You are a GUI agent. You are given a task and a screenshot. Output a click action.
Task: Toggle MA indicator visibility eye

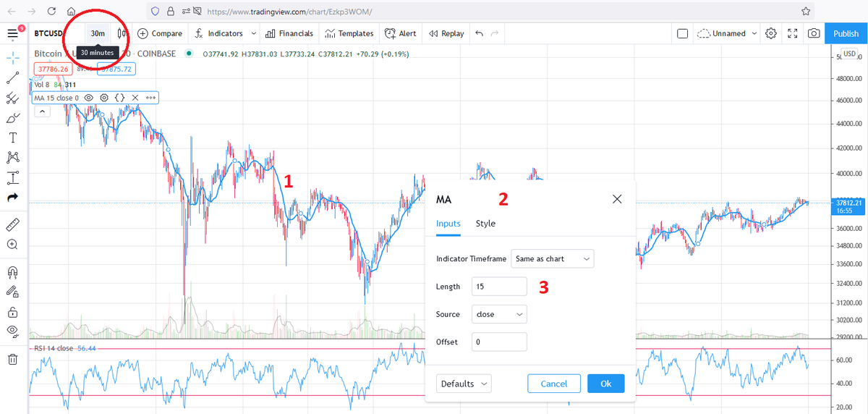[89, 97]
